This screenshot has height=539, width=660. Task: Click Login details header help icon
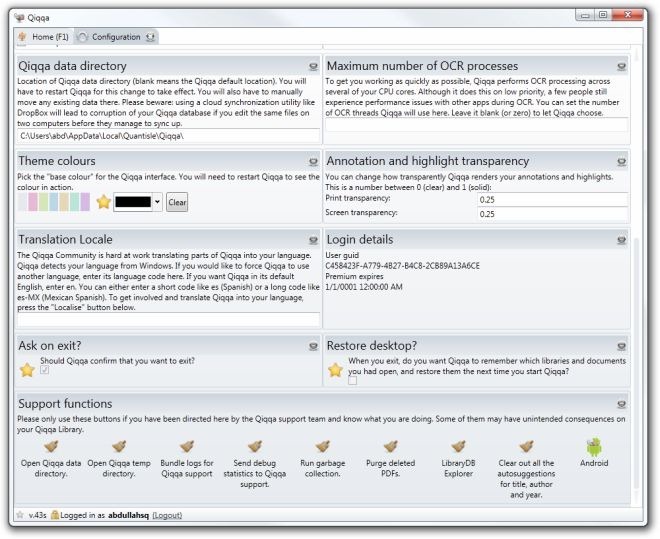[621, 240]
